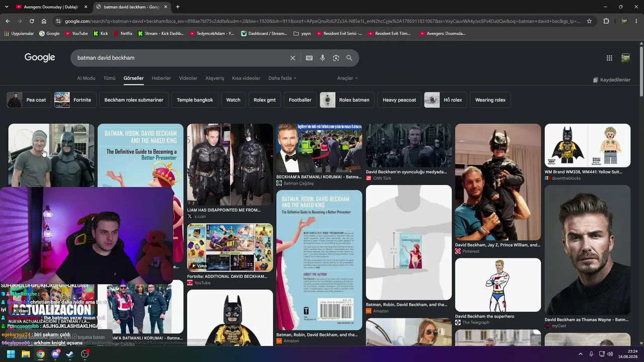Image resolution: width=644 pixels, height=362 pixels.
Task: Open the Google account avatar menu
Action: point(625,58)
